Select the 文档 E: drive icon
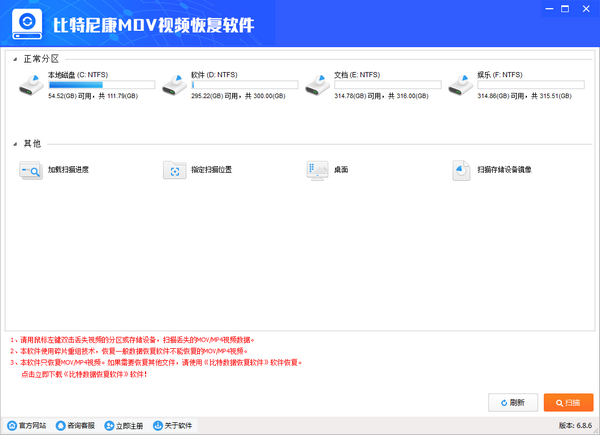This screenshot has width=600, height=435. click(318, 86)
